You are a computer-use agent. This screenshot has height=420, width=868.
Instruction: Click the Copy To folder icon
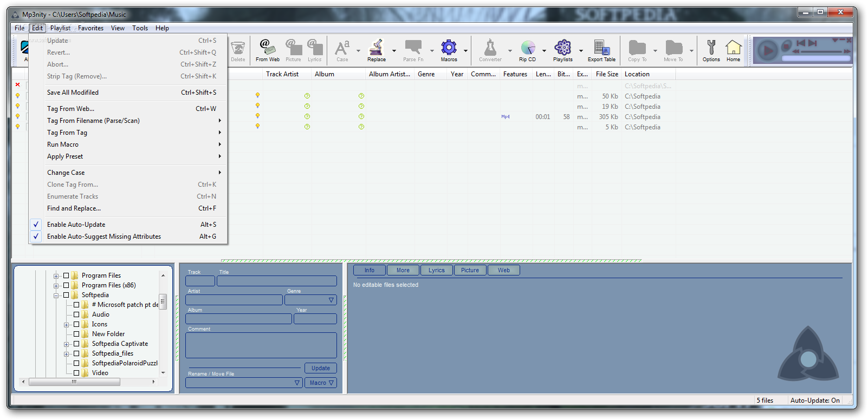[637, 51]
